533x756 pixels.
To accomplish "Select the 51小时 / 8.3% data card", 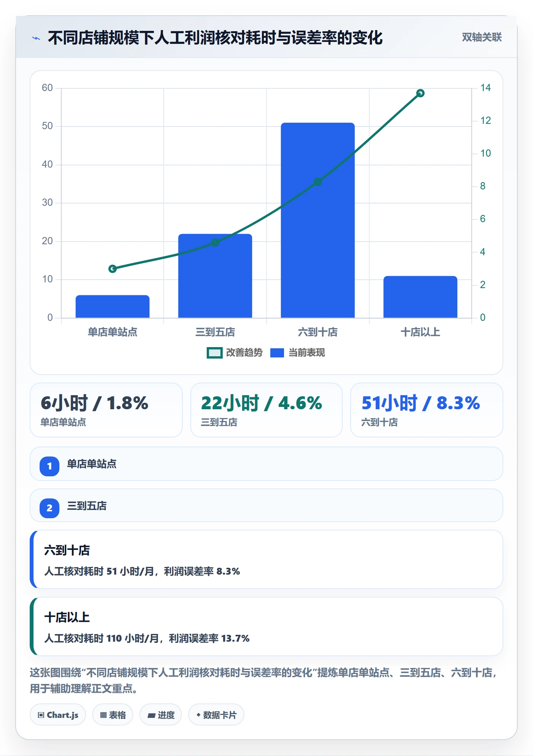I will point(427,410).
